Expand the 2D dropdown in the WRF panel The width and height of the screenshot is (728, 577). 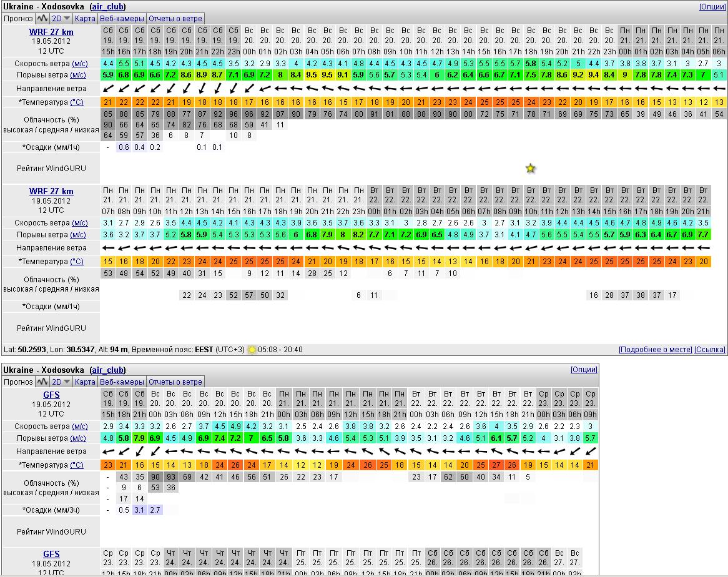[61, 18]
